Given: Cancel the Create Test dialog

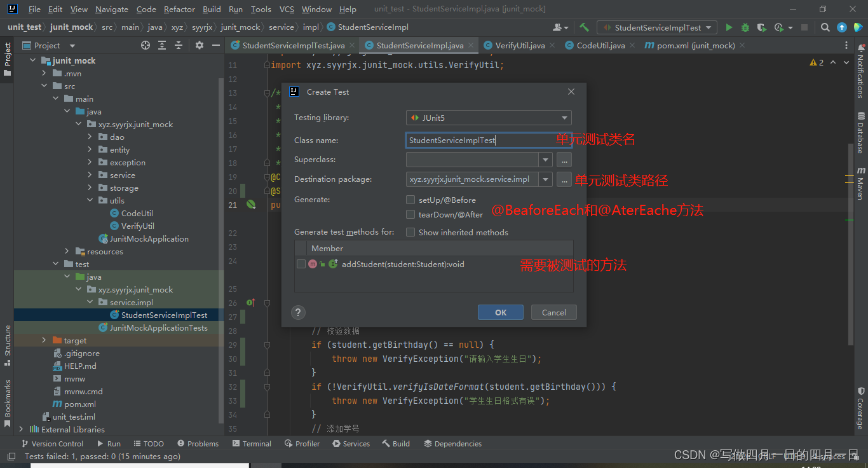Looking at the screenshot, I should point(553,312).
